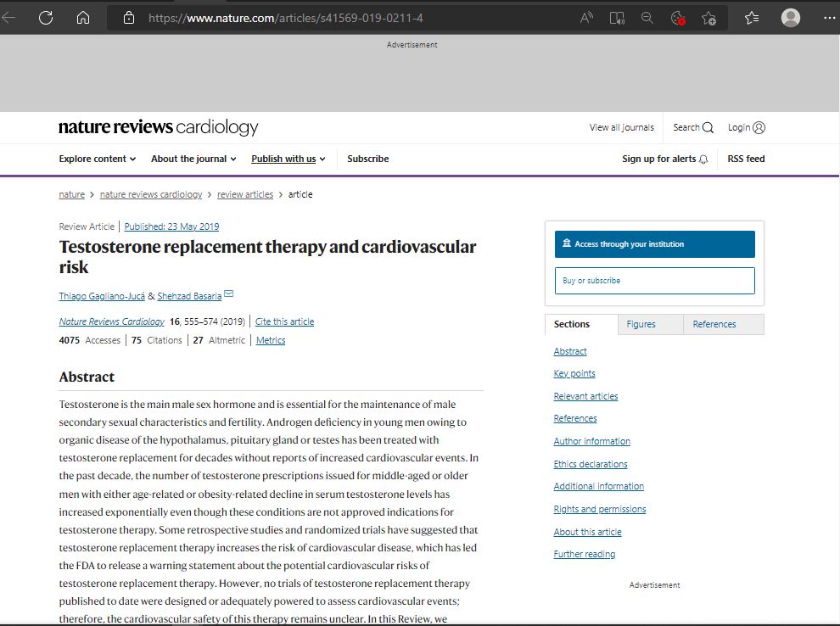
Task: Expand the Explore content menu
Action: click(x=97, y=159)
